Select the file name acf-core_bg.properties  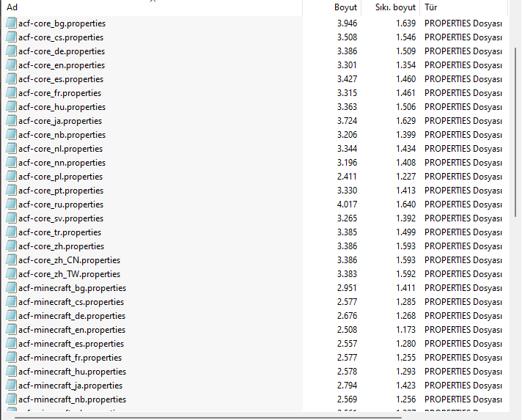(x=62, y=23)
